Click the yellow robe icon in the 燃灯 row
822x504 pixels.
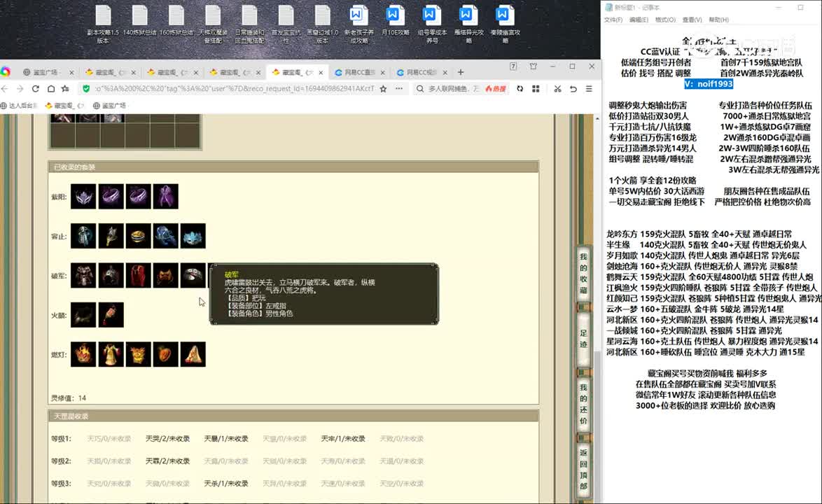tap(111, 355)
